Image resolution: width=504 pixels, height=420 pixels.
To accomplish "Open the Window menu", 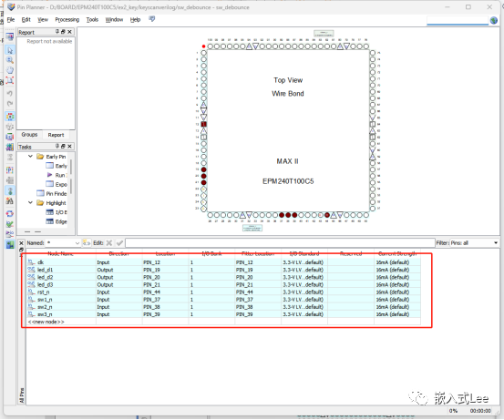I will point(115,20).
